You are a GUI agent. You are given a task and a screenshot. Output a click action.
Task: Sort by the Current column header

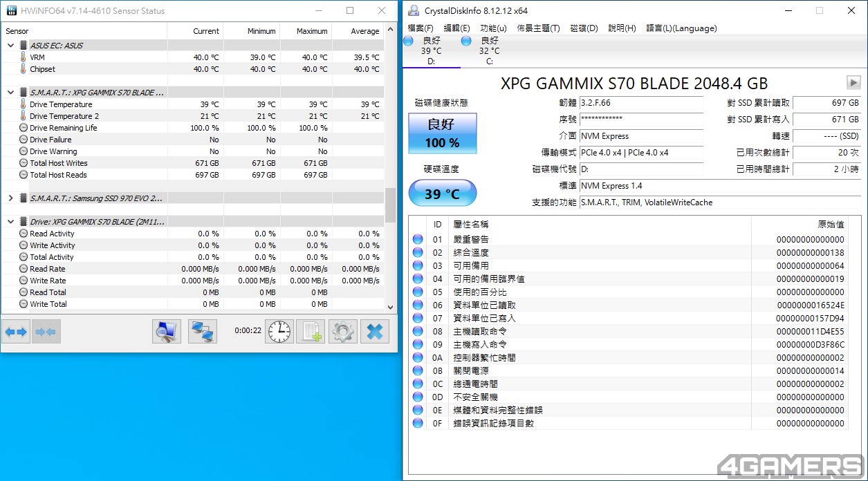pos(195,31)
